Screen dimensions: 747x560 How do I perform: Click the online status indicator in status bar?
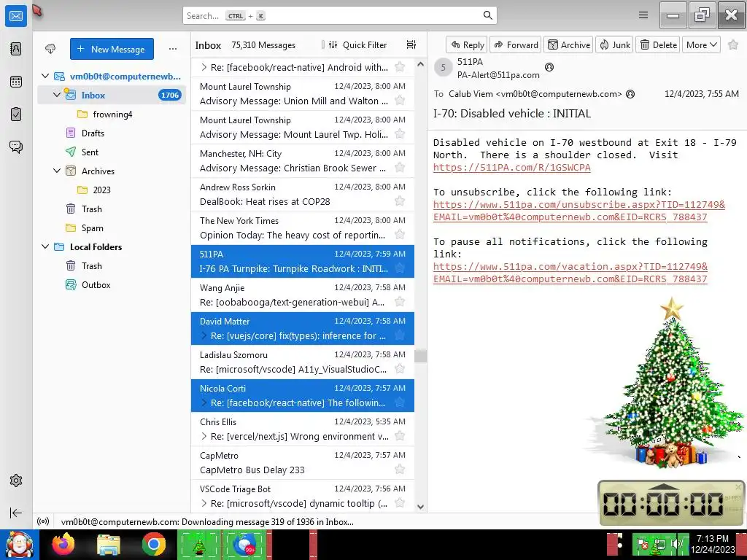click(x=43, y=521)
